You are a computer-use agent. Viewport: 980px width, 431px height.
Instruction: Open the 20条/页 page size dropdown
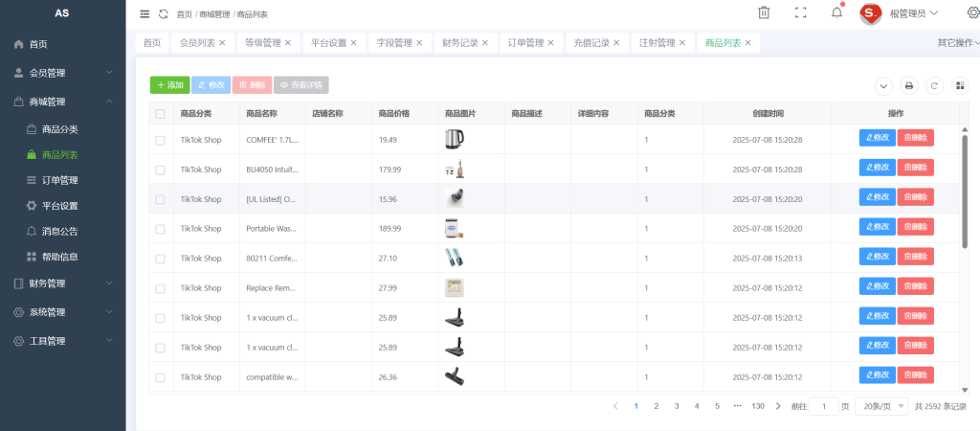coord(881,406)
